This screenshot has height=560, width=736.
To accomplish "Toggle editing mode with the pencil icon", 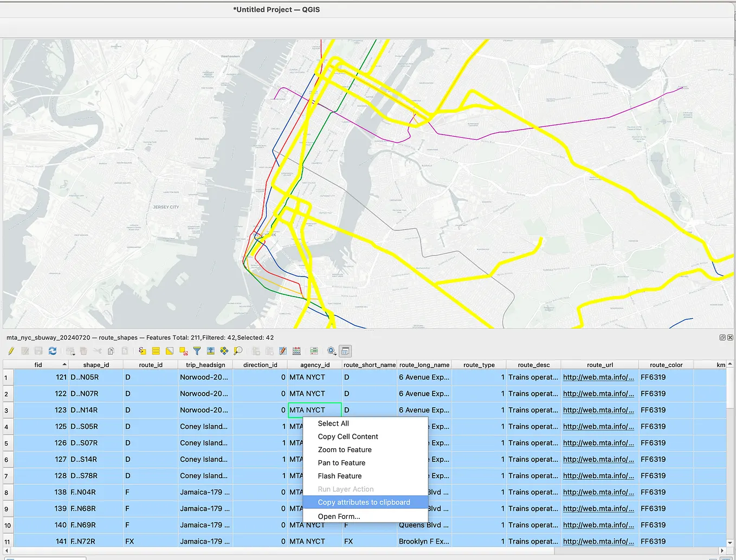I will pos(11,351).
